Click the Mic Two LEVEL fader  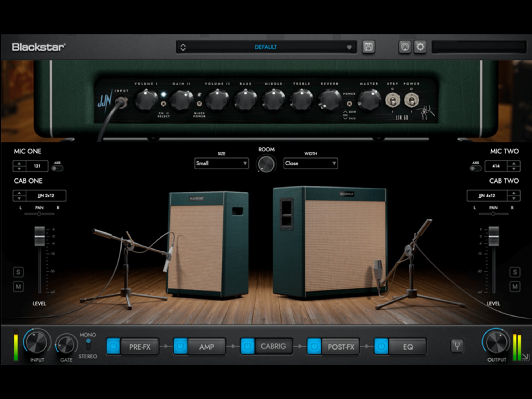click(x=493, y=236)
